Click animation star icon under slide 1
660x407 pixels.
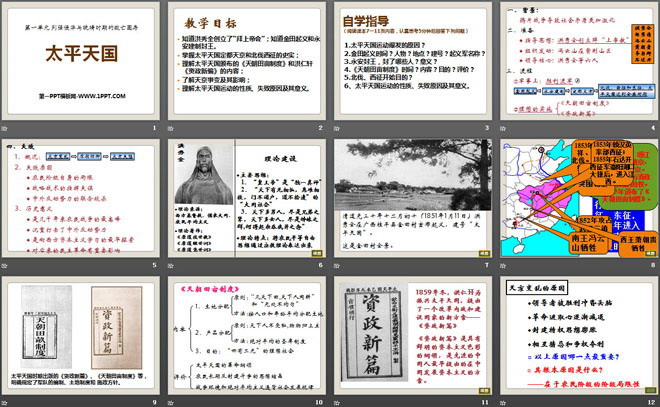pyautogui.click(x=5, y=128)
